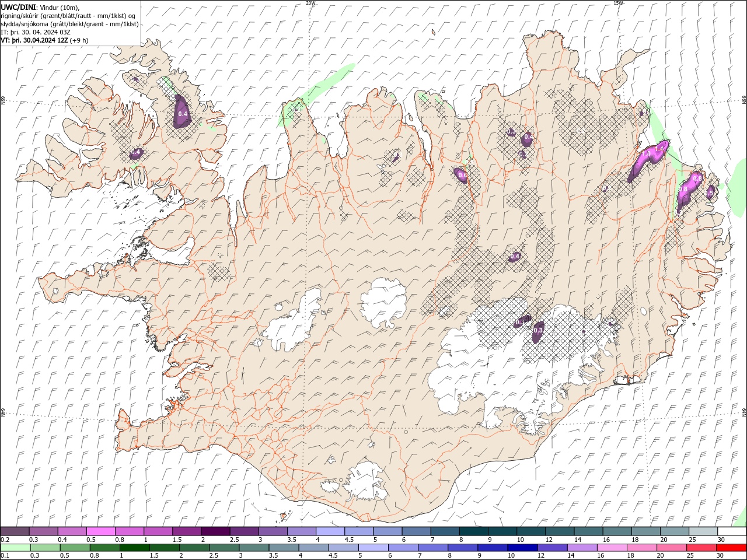
Task: Click the oval white glacier in central Iceland
Action: (383, 303)
